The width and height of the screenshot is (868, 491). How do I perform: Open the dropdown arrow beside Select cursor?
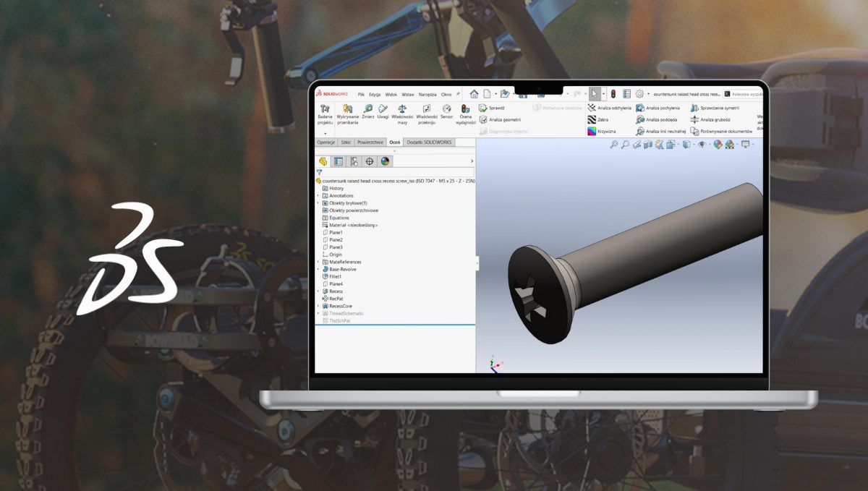point(602,94)
